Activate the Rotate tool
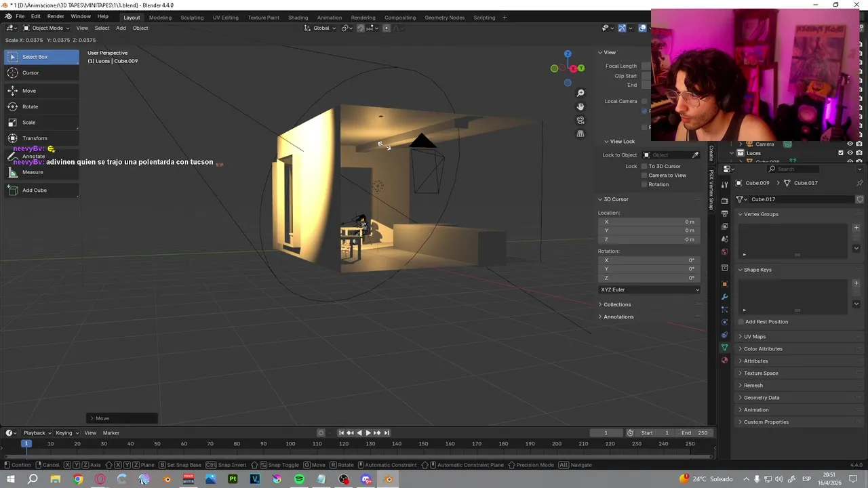This screenshot has height=488, width=868. click(x=41, y=106)
